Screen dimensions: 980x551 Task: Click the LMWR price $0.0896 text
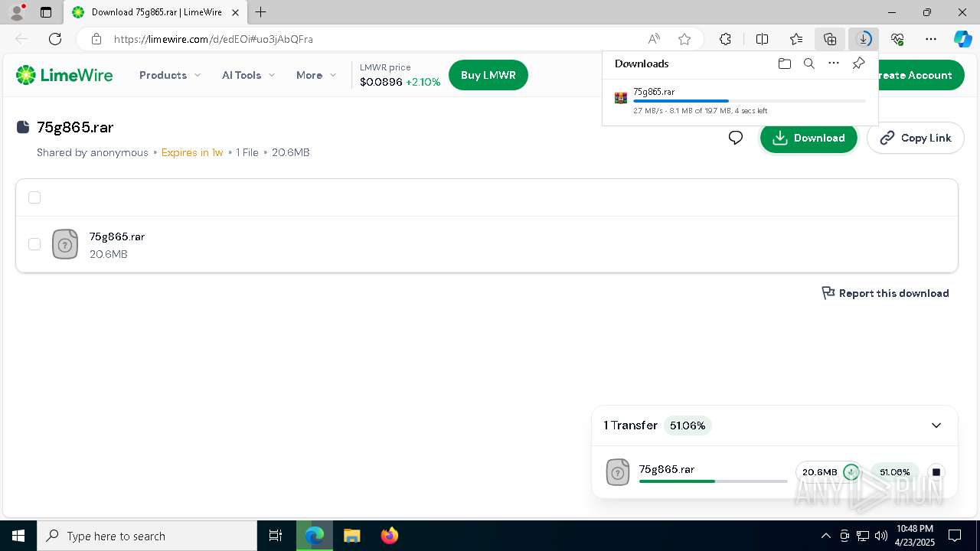click(381, 82)
